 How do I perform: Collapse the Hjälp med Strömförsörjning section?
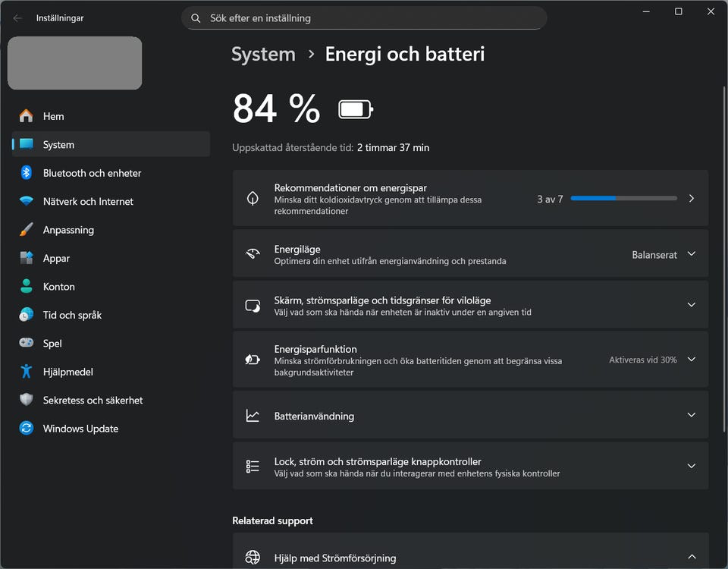[692, 556]
